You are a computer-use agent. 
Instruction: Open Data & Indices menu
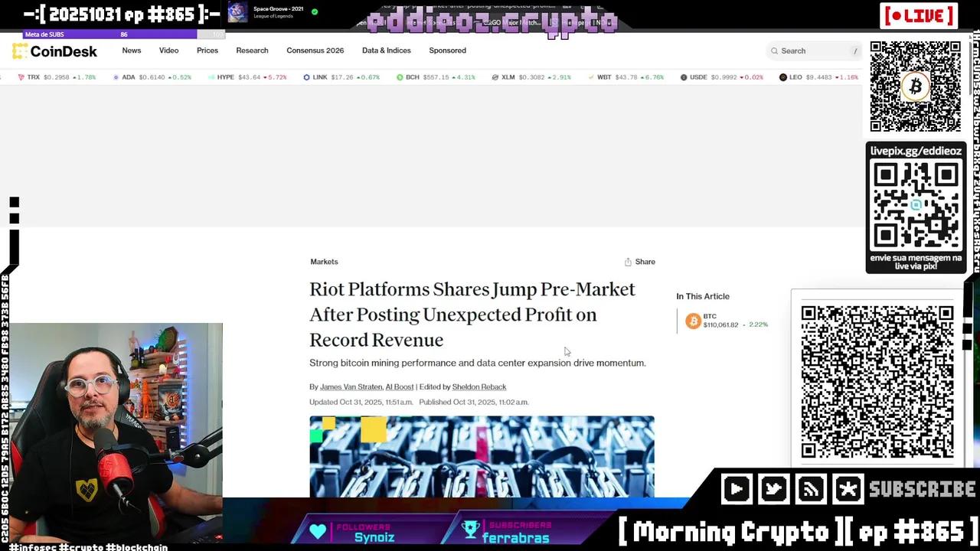click(x=387, y=51)
